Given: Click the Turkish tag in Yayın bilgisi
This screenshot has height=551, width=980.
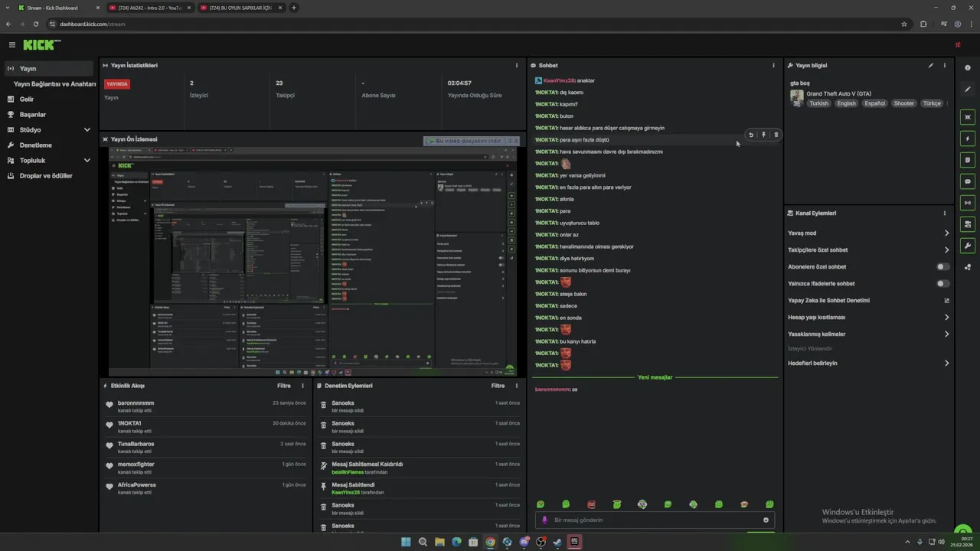Looking at the screenshot, I should (x=819, y=103).
